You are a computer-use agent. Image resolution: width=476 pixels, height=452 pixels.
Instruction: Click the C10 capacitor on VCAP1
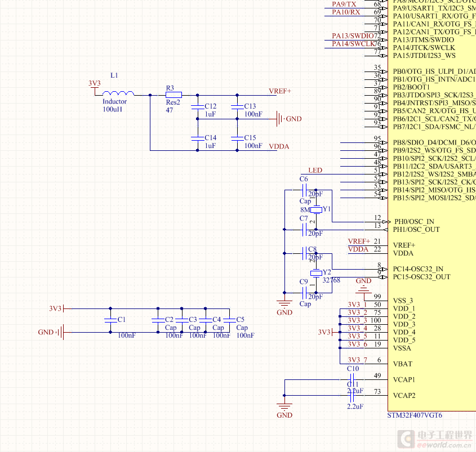(352, 379)
